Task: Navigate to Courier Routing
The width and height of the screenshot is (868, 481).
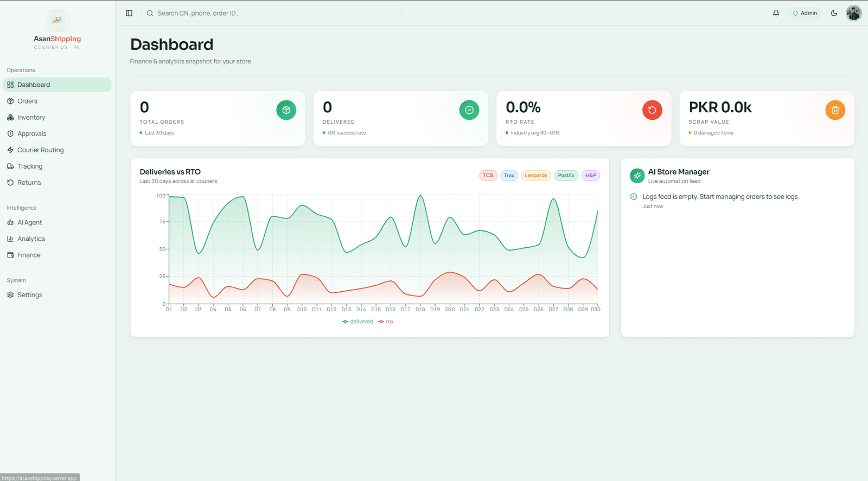Action: (x=58, y=150)
